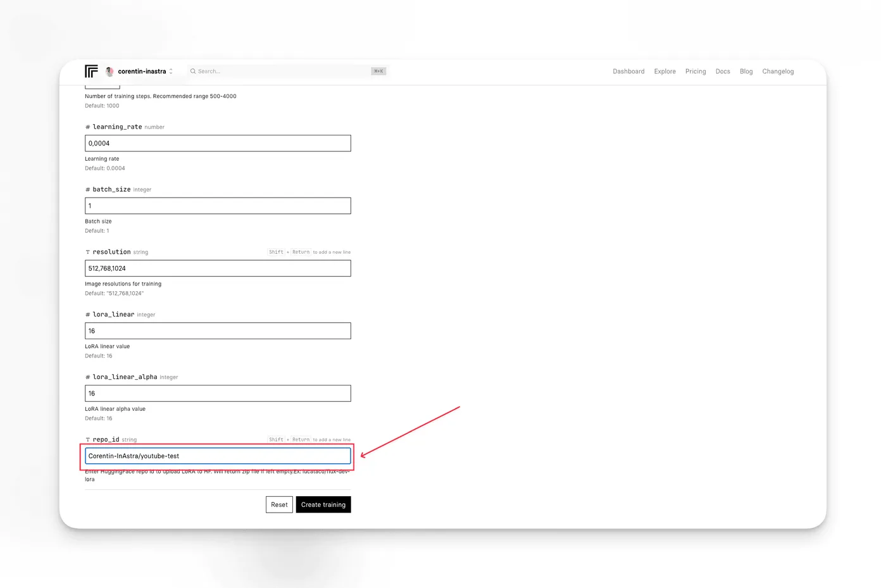Click the resolution label
The width and height of the screenshot is (886, 588).
111,252
